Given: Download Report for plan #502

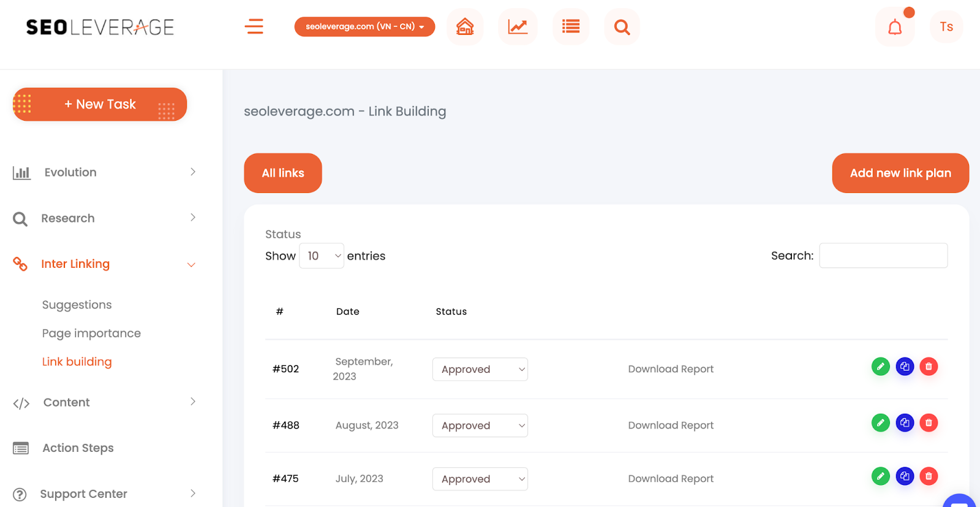Looking at the screenshot, I should click(671, 369).
